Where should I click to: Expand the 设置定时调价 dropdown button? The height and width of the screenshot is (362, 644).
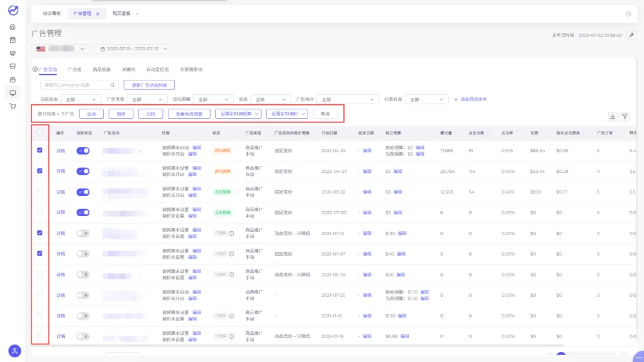point(287,114)
